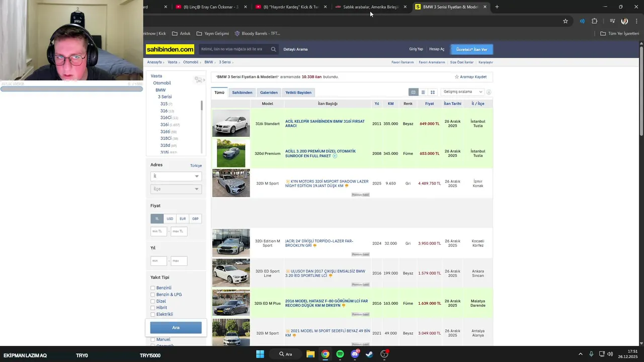Open the Hesap Aç sign-up link
This screenshot has width=644, height=362.
click(437, 49)
